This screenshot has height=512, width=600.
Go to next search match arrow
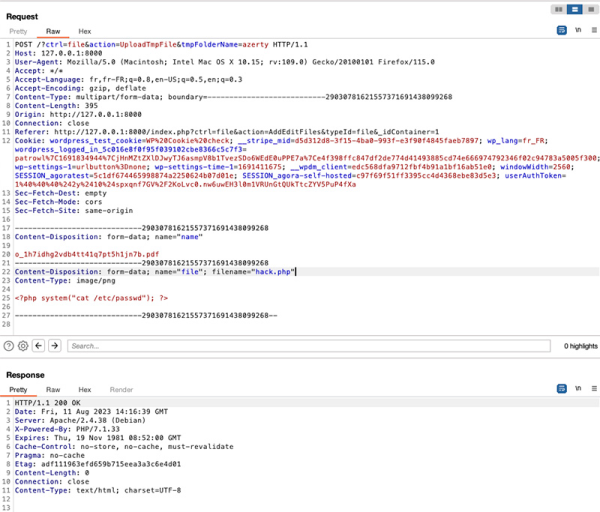point(55,346)
